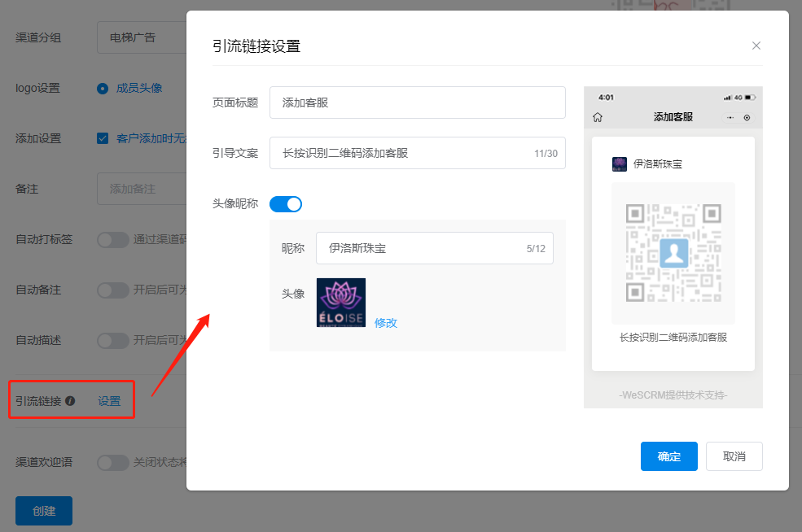This screenshot has height=532, width=802.
Task: Uncheck the 客户添加时 checkbox
Action: tap(103, 138)
